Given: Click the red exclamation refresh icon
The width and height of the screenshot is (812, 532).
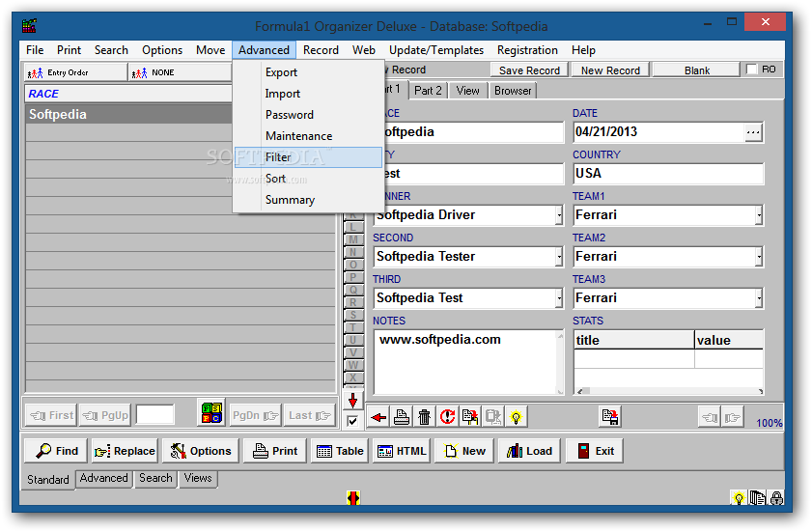Looking at the screenshot, I should click(x=447, y=417).
